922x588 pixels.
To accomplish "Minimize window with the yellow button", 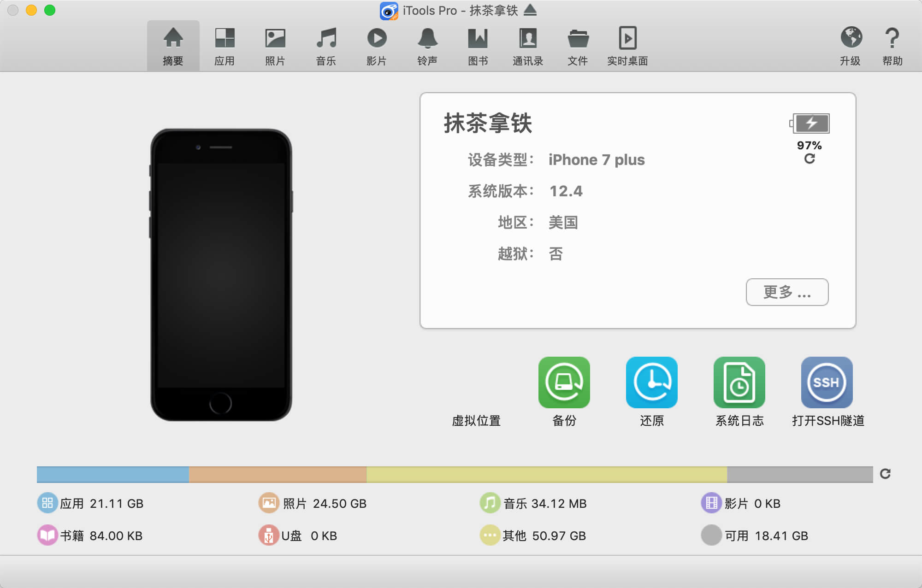I will [31, 10].
